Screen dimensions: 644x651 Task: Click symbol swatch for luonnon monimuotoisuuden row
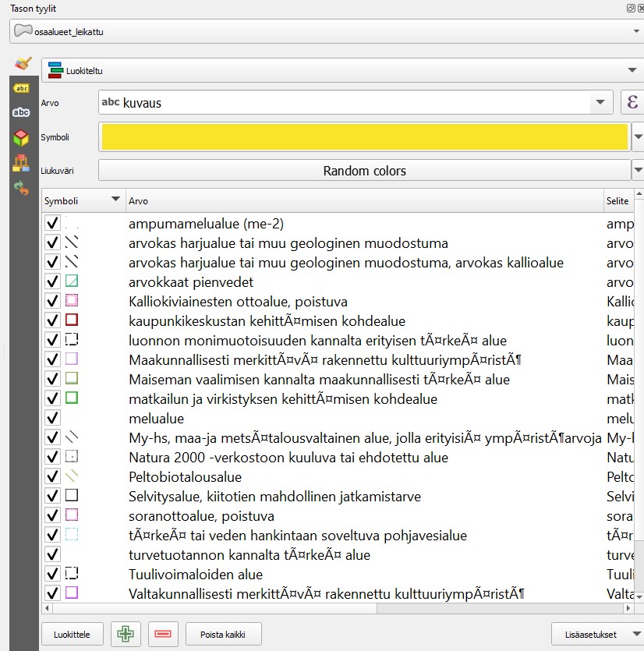[x=72, y=340]
